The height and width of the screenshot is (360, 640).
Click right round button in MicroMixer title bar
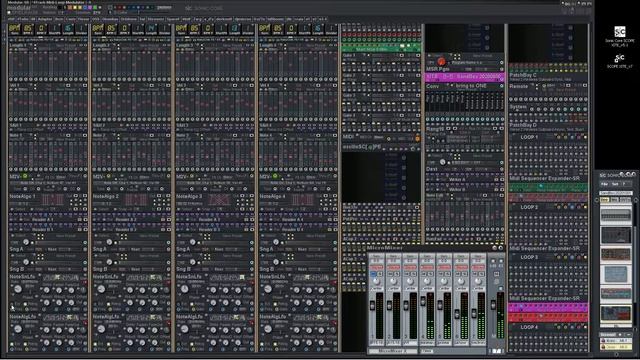(x=501, y=248)
